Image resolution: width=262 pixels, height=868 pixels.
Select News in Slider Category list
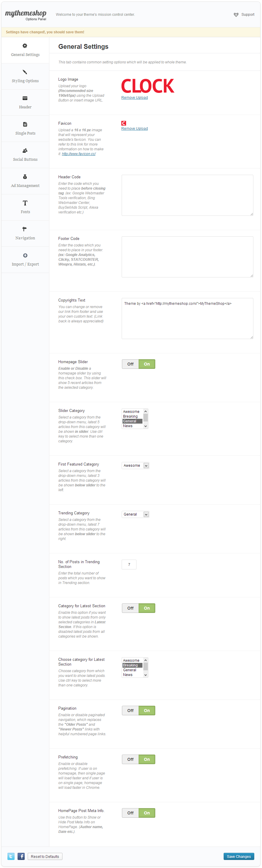point(128,426)
